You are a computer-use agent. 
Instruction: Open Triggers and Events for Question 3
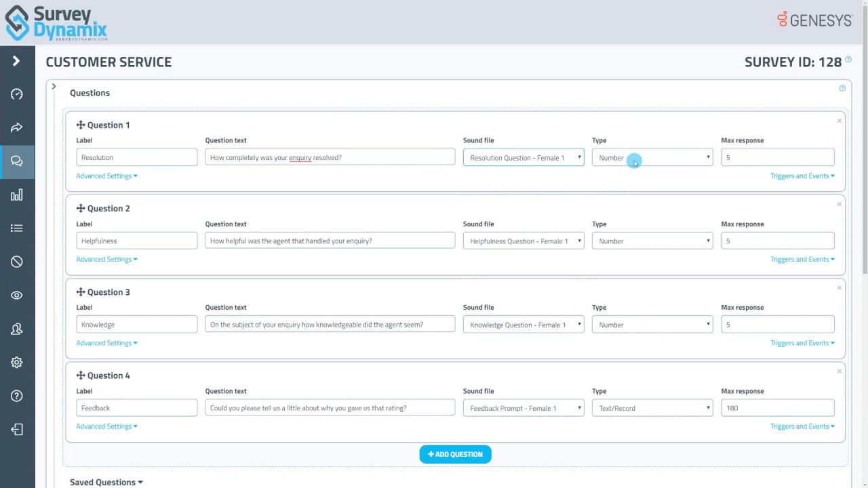[x=802, y=343]
